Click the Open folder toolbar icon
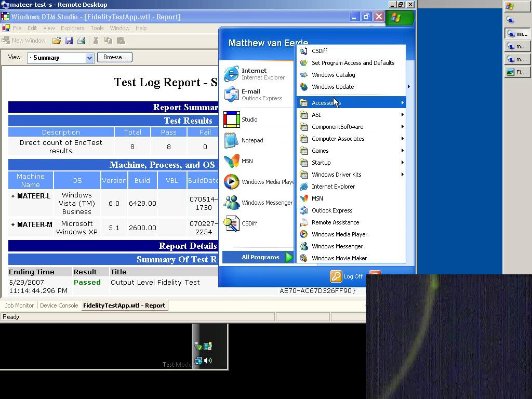 click(56, 41)
